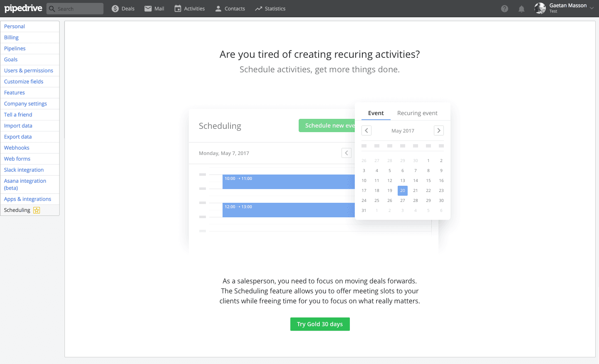Click the Gaetan Masson profile avatar
This screenshot has height=364, width=599.
(x=540, y=8)
